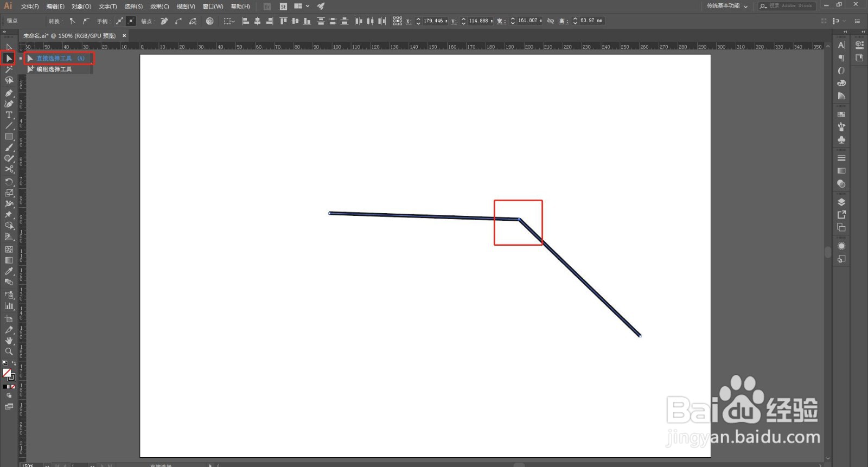Viewport: 868px width, 467px height.
Task: Click cut path at anchor points icon
Action: pyautogui.click(x=193, y=21)
